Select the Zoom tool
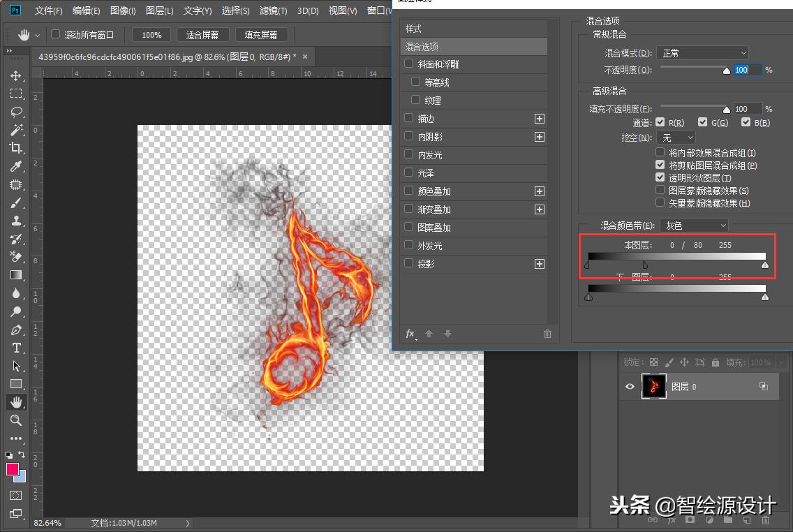The height and width of the screenshot is (532, 793). (x=15, y=420)
